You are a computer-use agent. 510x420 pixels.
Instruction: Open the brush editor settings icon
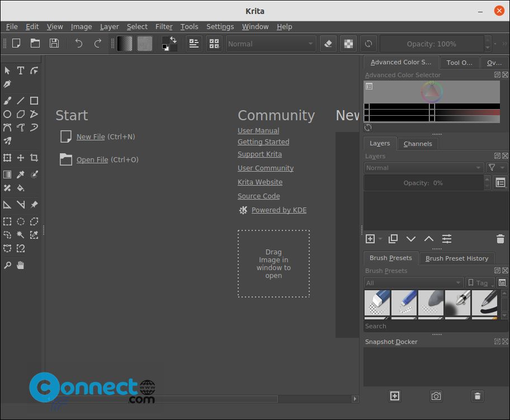(194, 44)
